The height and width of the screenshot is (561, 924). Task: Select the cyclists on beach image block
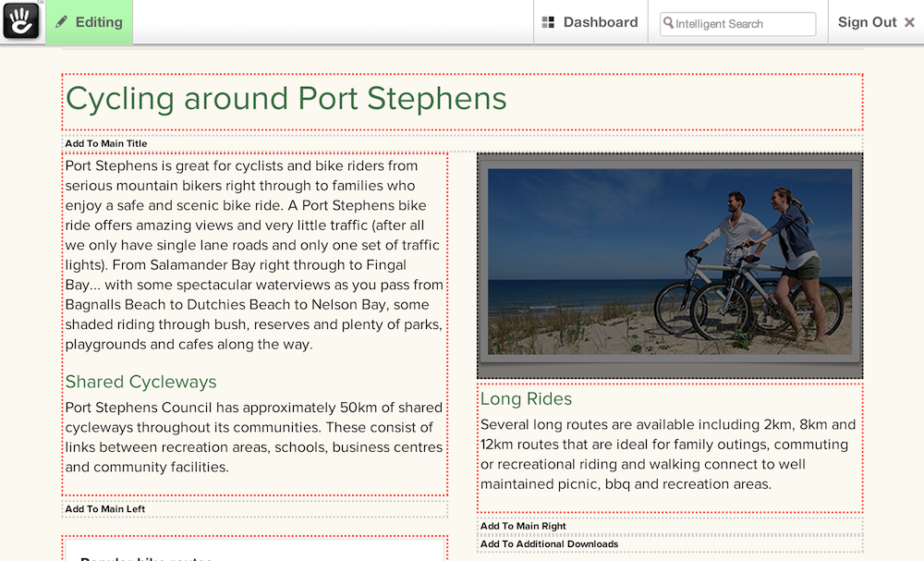coord(669,265)
